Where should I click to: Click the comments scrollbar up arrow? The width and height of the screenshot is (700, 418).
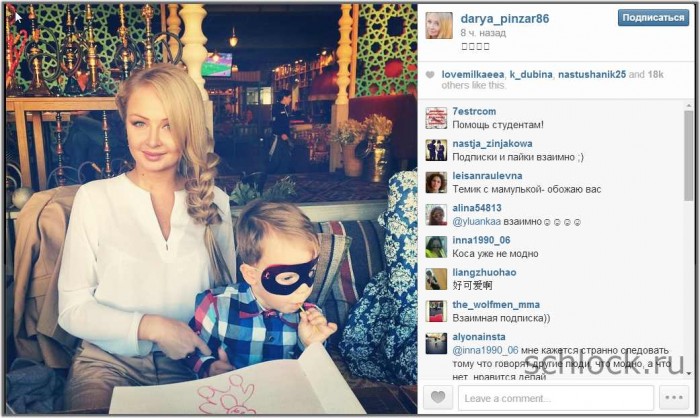click(689, 106)
